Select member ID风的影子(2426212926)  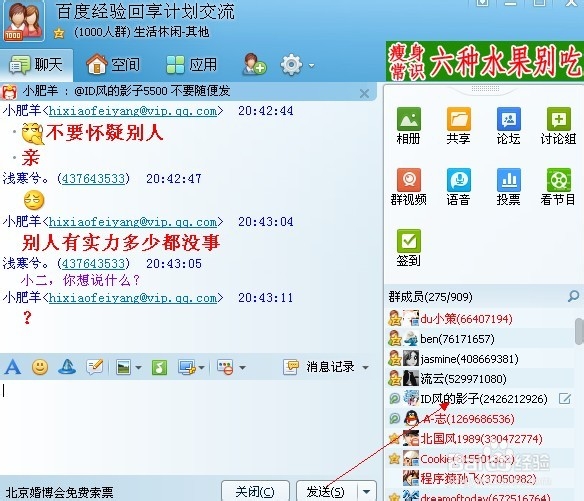click(x=480, y=399)
